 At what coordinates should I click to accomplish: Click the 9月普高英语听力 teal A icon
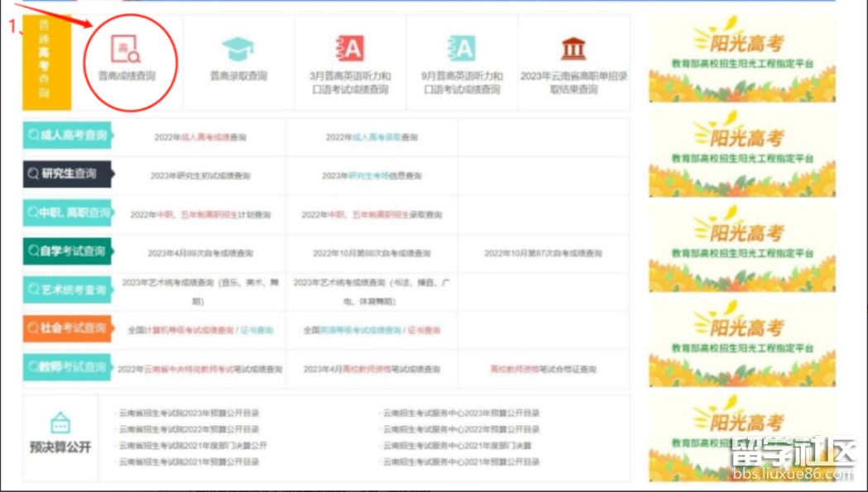[462, 49]
